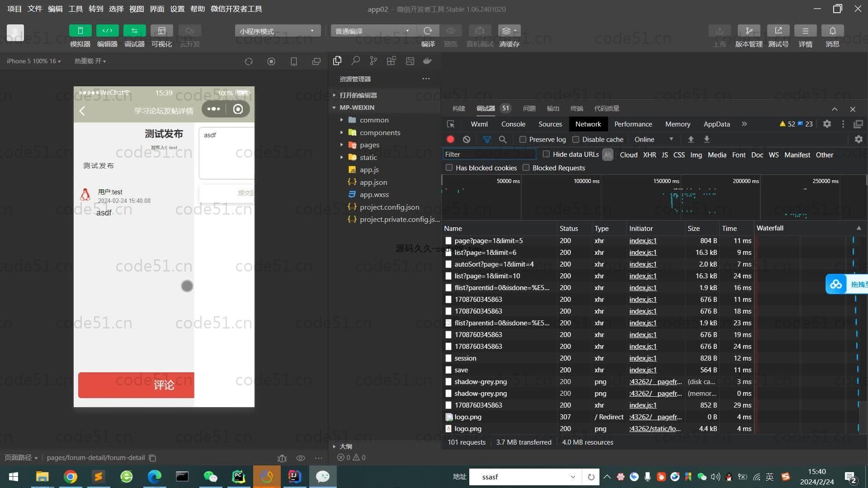
Task: Switch to the Sources tab
Action: [x=550, y=124]
